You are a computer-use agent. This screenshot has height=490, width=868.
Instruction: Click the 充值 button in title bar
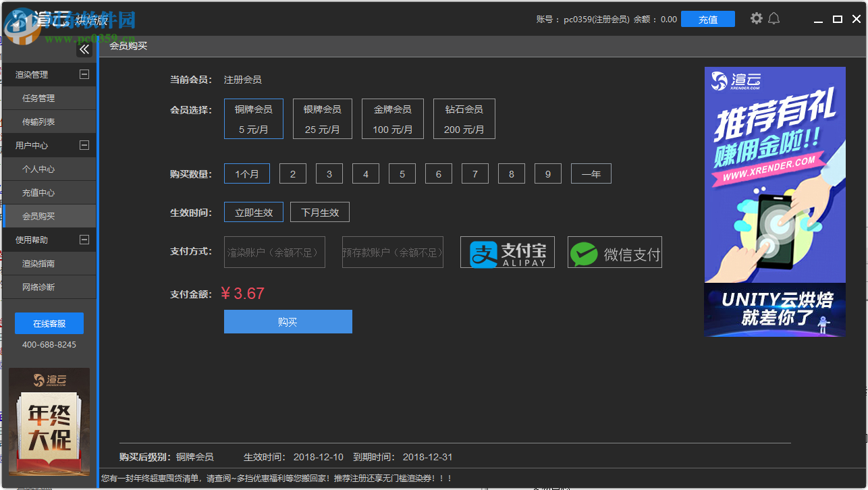[708, 19]
